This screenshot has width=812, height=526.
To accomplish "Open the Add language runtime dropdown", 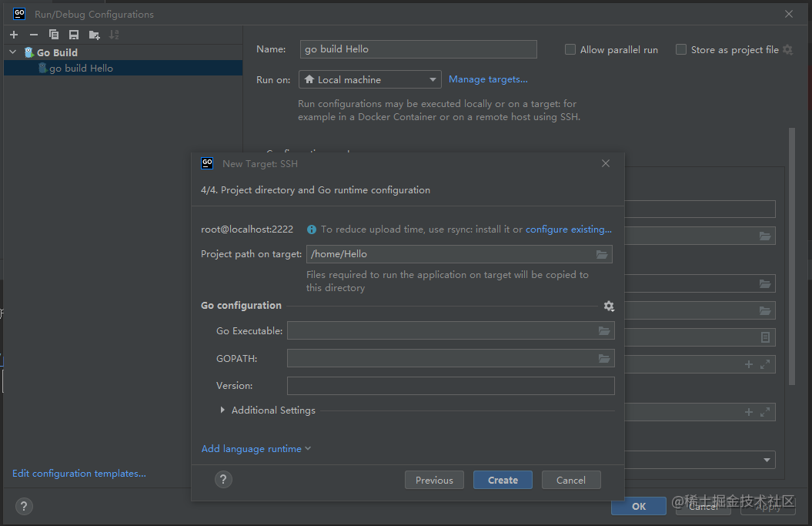I will coord(256,448).
